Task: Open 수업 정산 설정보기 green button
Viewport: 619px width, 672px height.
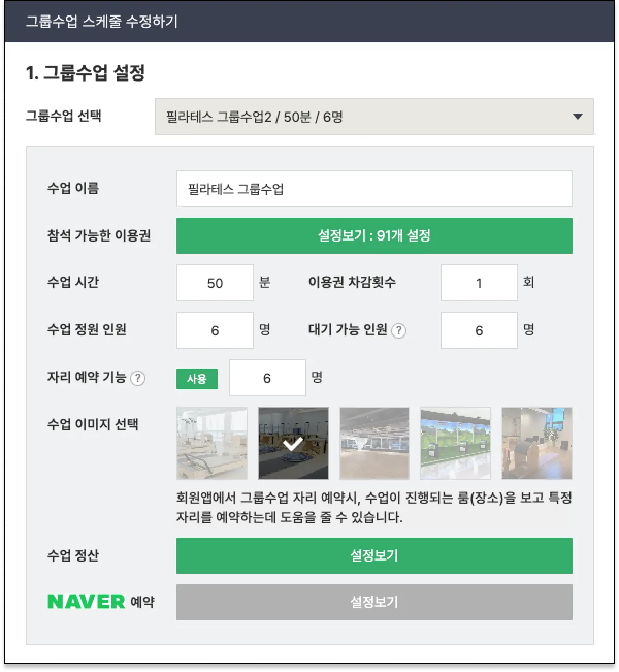Action: point(374,556)
